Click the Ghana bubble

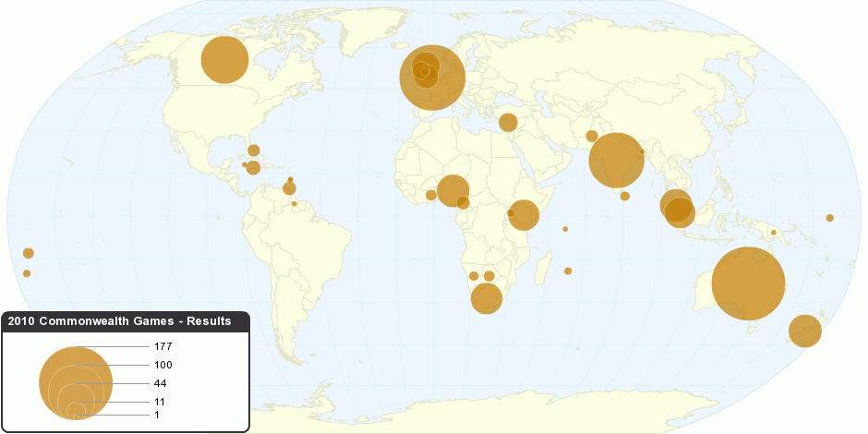pos(431,195)
